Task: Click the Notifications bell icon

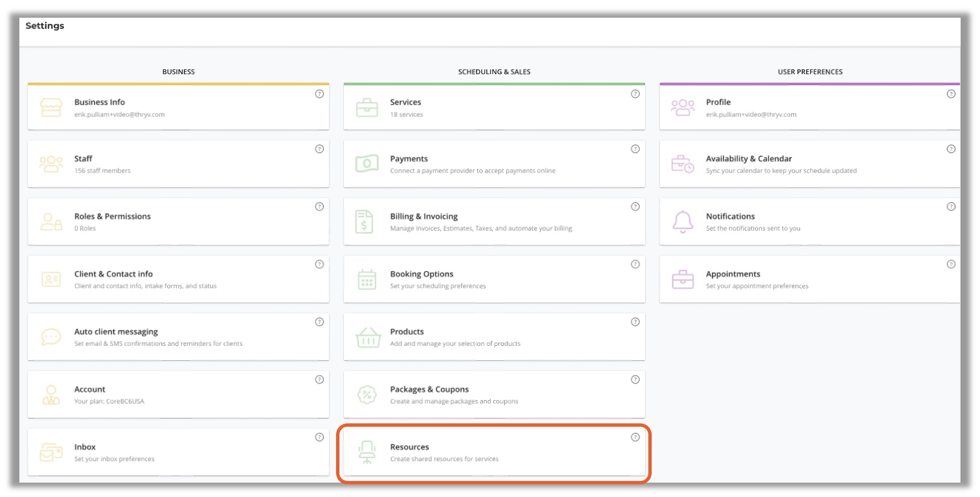Action: coord(682,221)
